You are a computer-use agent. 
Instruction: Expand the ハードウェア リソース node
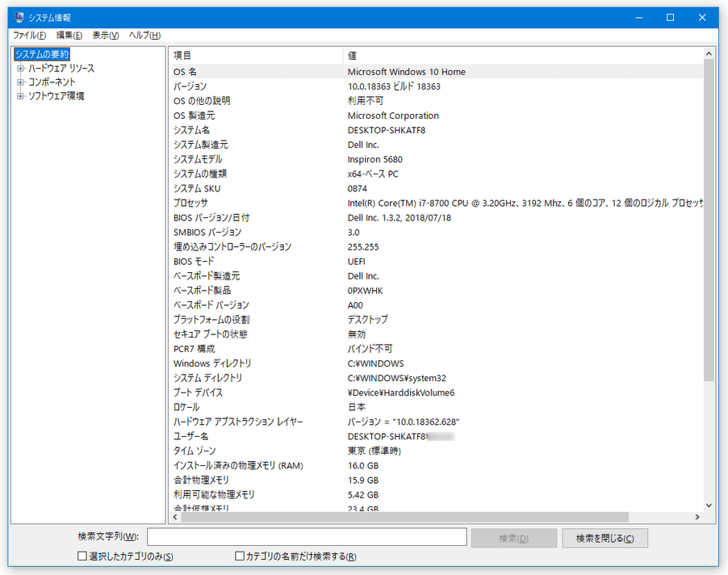20,69
